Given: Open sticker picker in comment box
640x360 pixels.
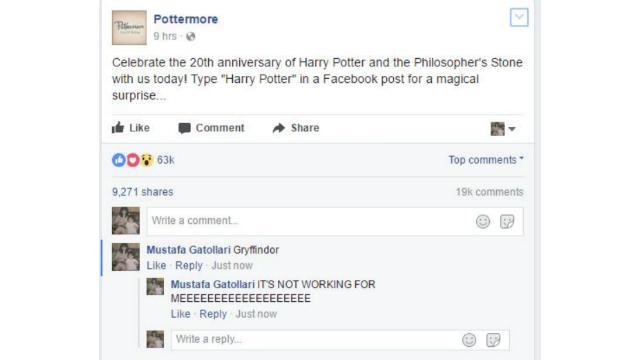Looking at the screenshot, I should (x=507, y=221).
